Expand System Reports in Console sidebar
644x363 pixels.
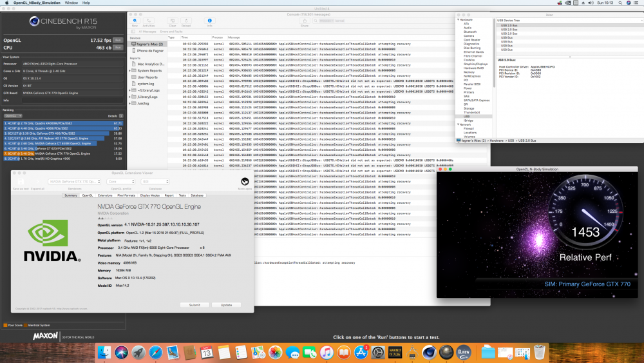(130, 71)
